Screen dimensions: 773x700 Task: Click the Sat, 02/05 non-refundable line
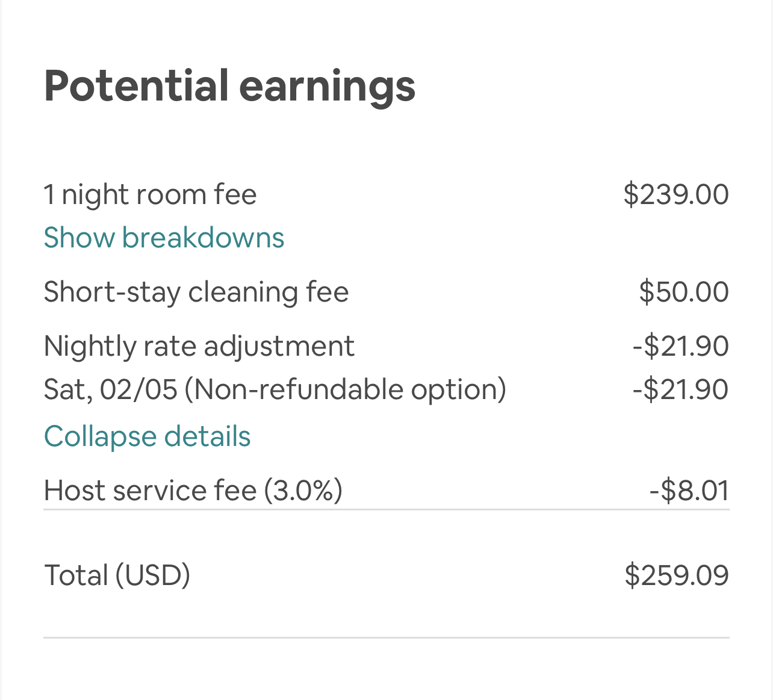tap(275, 389)
